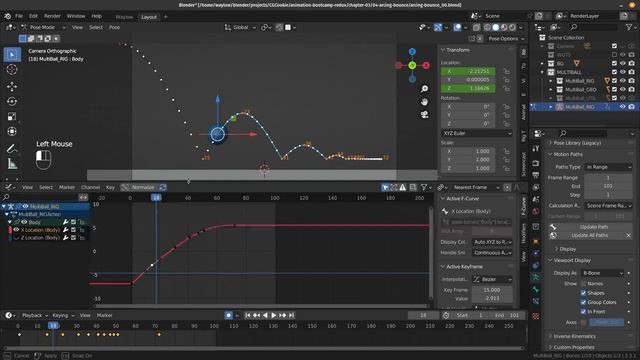
Task: Open the File menu
Action: (x=19, y=16)
